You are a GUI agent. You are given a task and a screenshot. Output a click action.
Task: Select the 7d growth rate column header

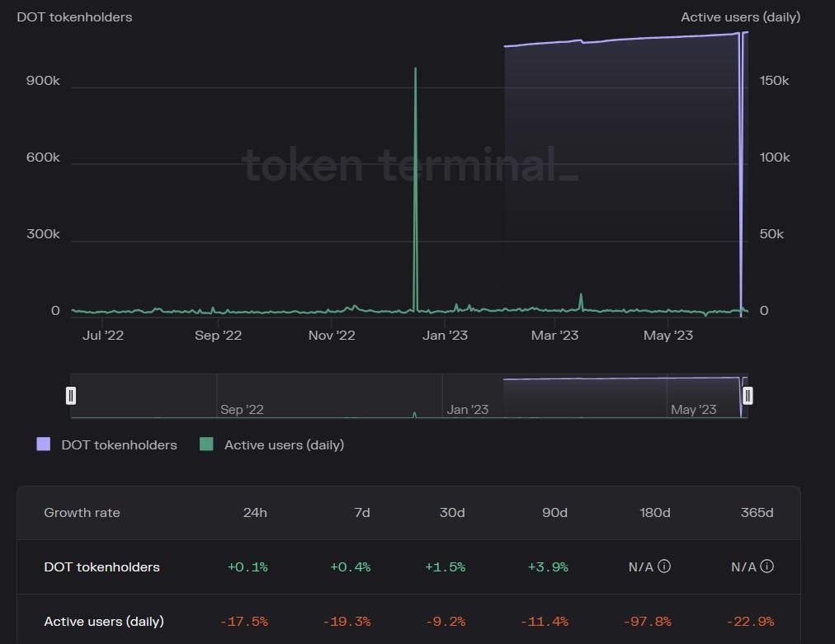coord(362,513)
